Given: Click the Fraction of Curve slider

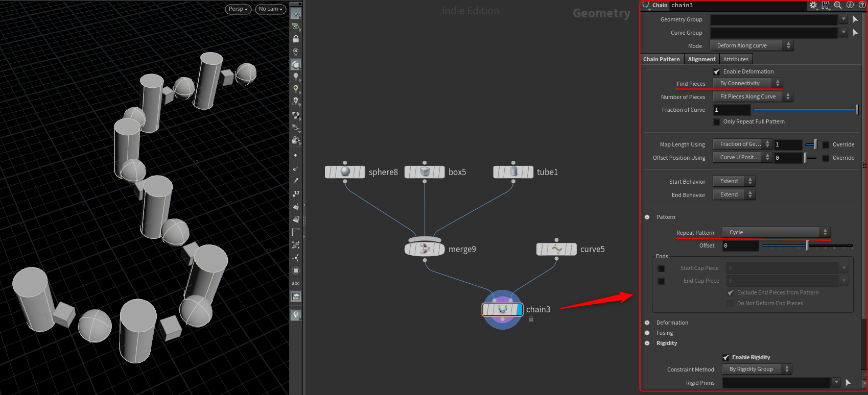Looking at the screenshot, I should coord(806,110).
